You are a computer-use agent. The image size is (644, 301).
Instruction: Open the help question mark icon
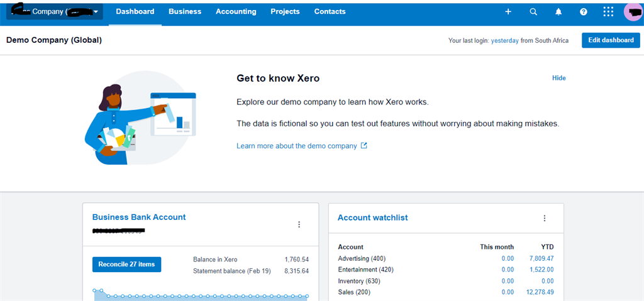click(583, 12)
